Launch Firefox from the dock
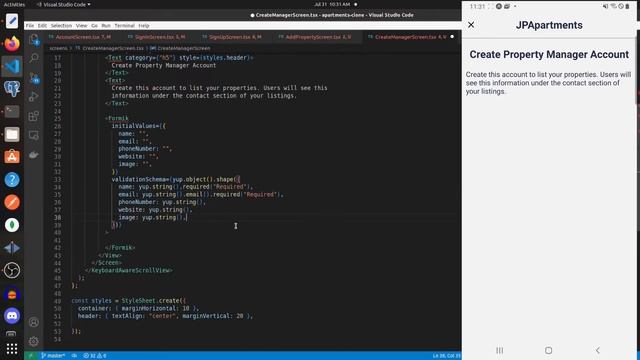640x360 pixels. coord(12,43)
